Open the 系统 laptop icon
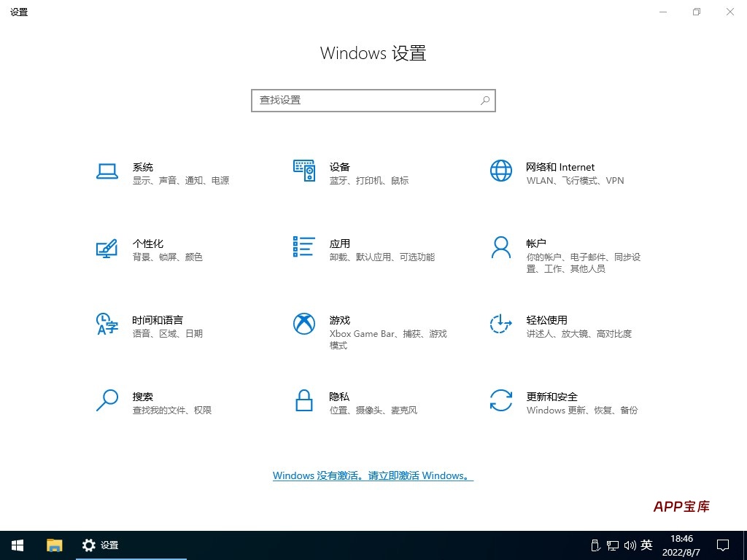 point(107,171)
